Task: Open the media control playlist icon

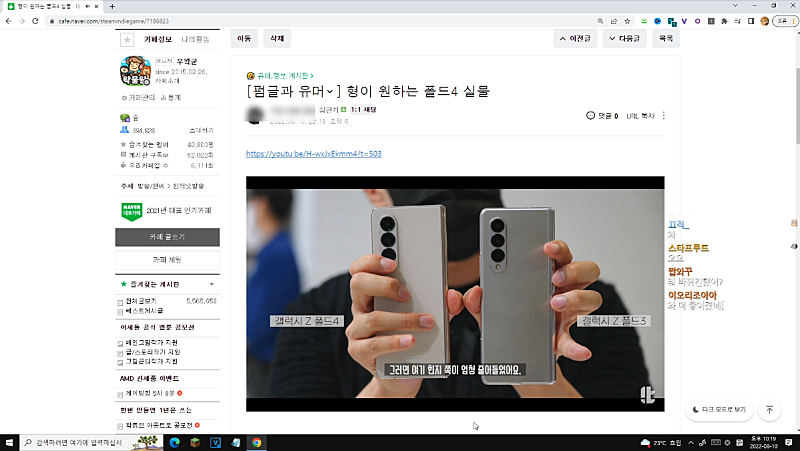Action: pyautogui.click(x=737, y=21)
